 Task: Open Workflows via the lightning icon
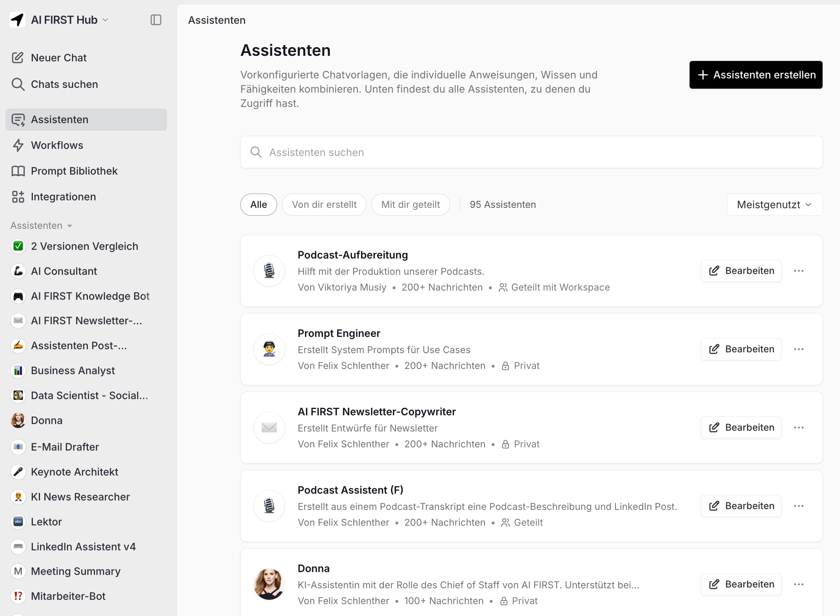pos(18,145)
